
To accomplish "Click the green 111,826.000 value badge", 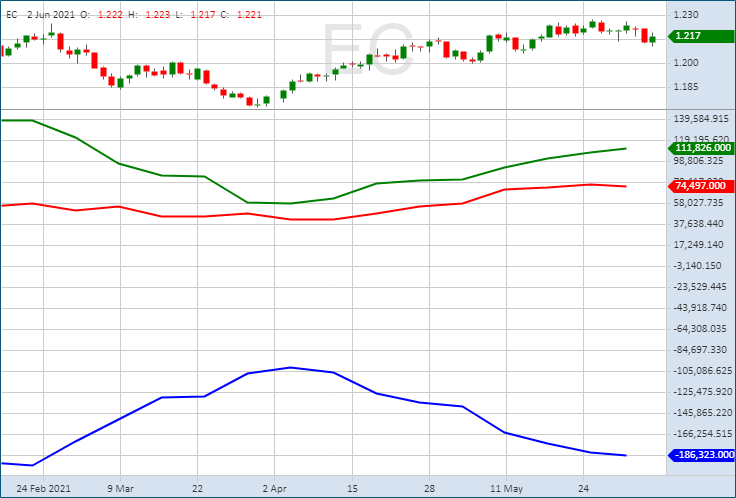I will 701,148.
